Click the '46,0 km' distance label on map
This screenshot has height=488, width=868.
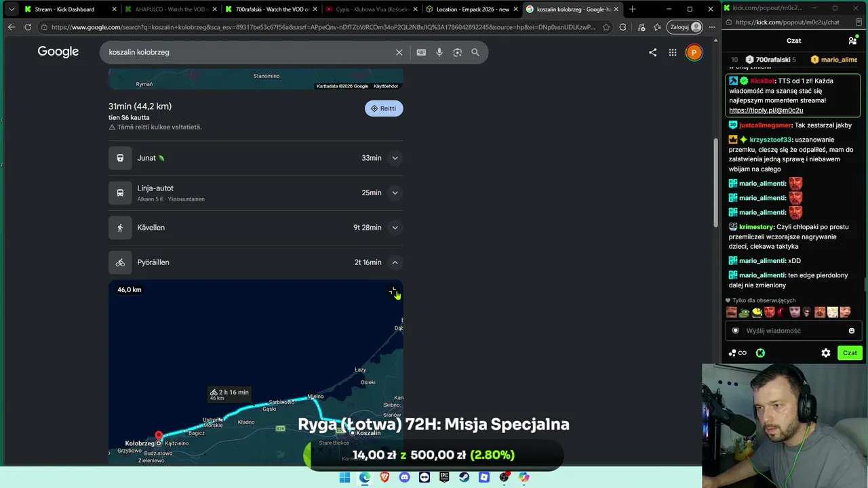[x=130, y=290]
